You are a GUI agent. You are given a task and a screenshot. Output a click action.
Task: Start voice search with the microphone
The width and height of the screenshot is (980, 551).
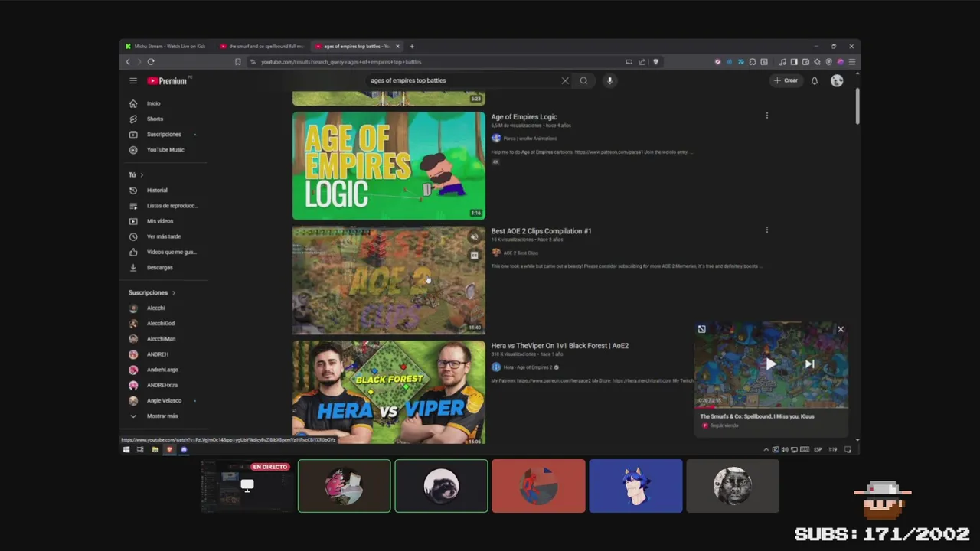tap(609, 80)
